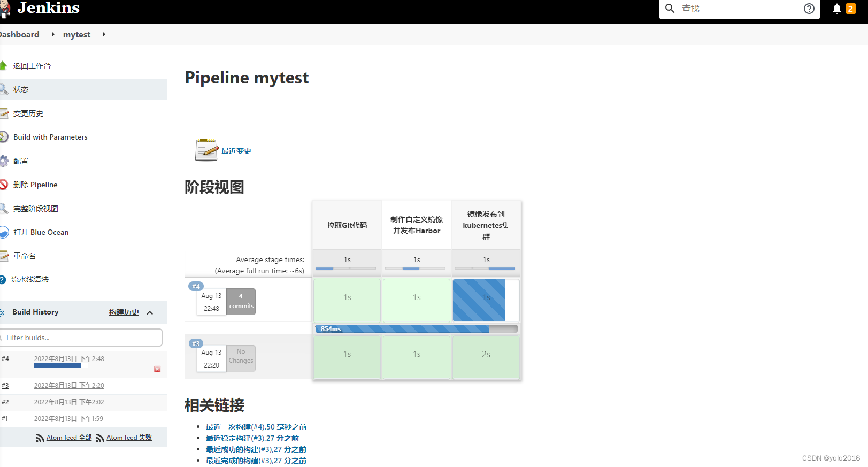The height and width of the screenshot is (467, 868).
Task: Choose 删除 Pipeline in the sidebar
Action: click(x=35, y=185)
